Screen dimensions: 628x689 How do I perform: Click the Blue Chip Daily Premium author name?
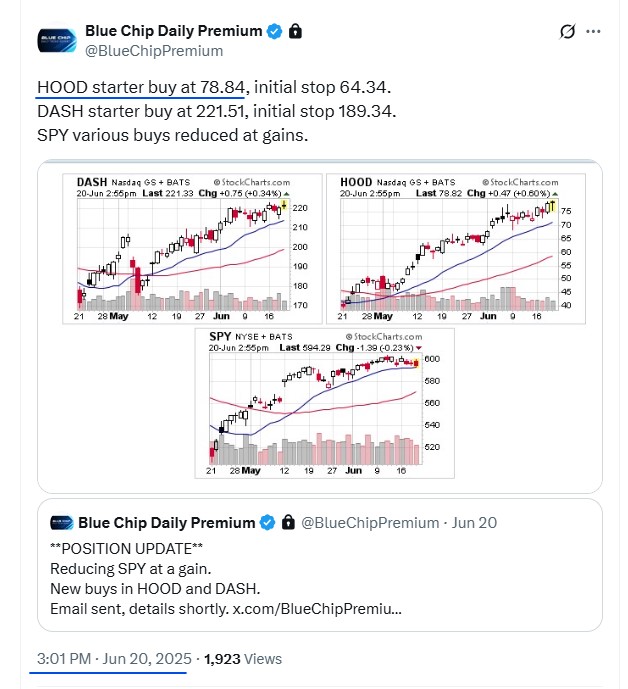click(x=174, y=31)
